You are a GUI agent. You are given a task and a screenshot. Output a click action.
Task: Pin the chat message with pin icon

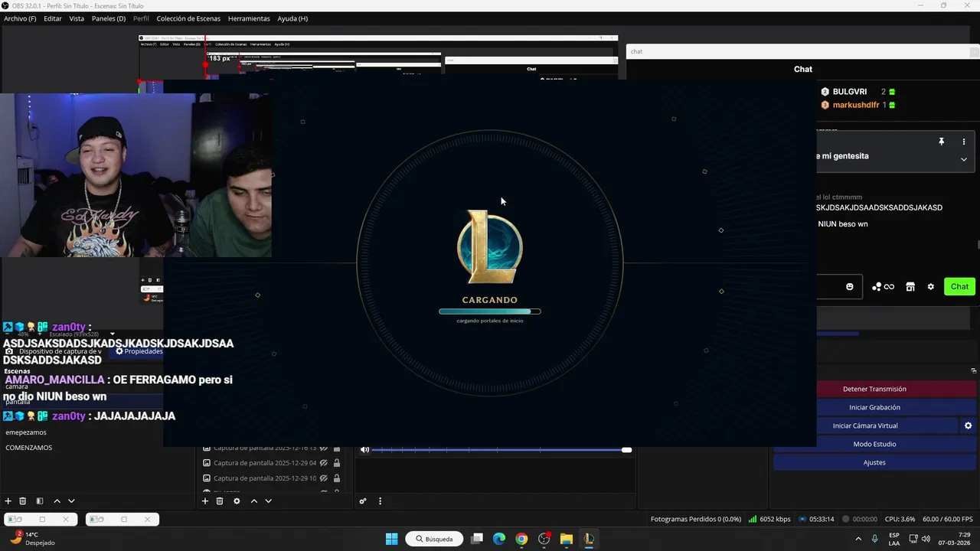[942, 142]
